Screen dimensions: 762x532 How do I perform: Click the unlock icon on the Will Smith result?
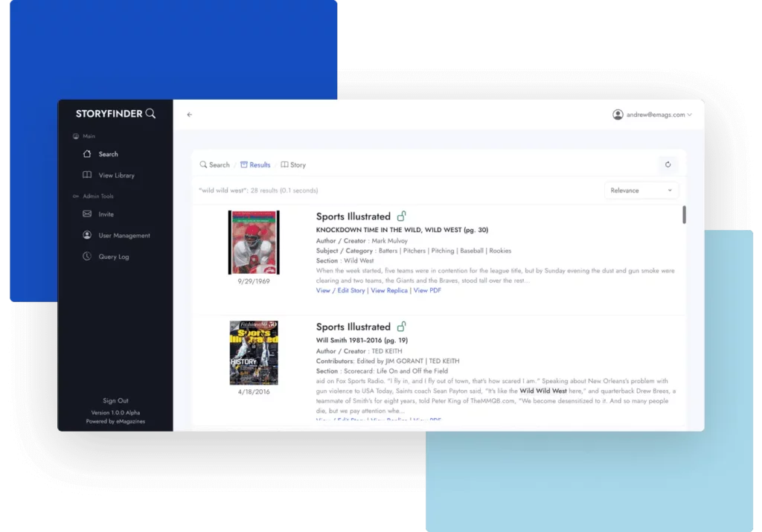tap(401, 327)
